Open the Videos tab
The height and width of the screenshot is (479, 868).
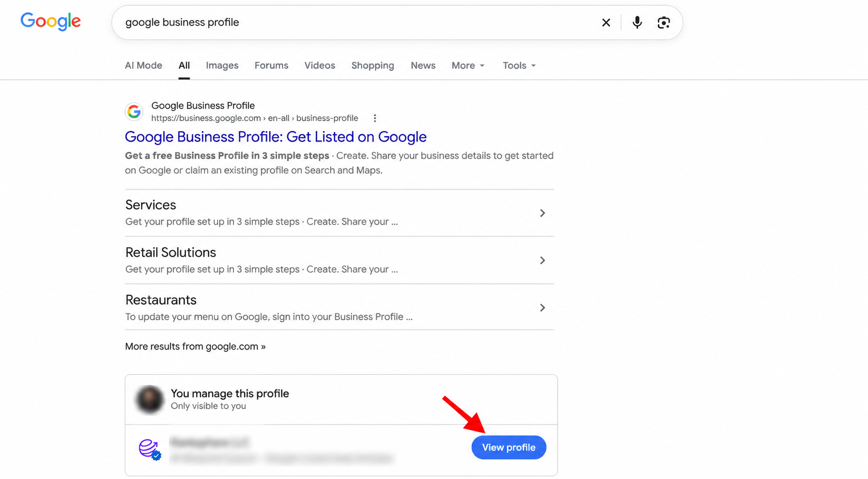(320, 65)
